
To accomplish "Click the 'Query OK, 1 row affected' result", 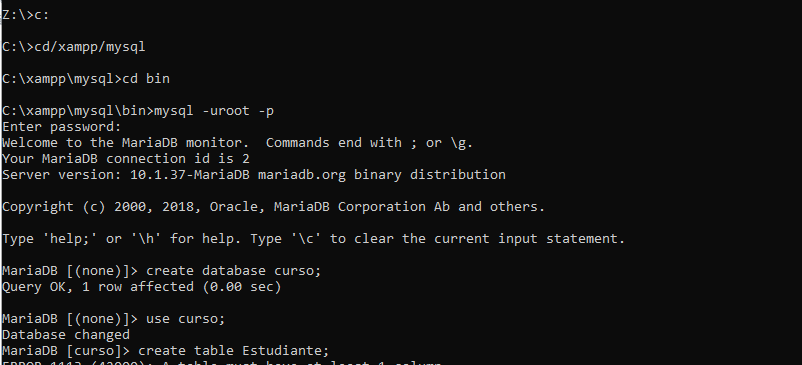I will 98,287.
